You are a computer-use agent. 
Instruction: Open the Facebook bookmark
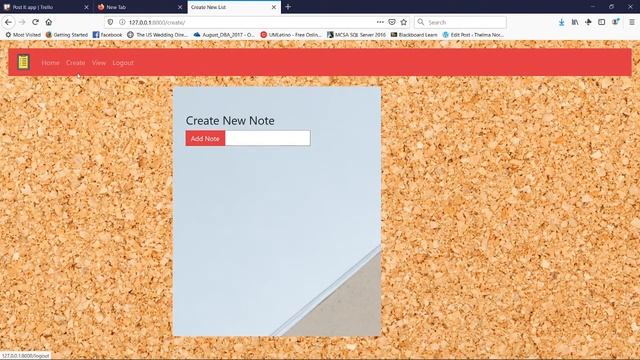[x=107, y=35]
